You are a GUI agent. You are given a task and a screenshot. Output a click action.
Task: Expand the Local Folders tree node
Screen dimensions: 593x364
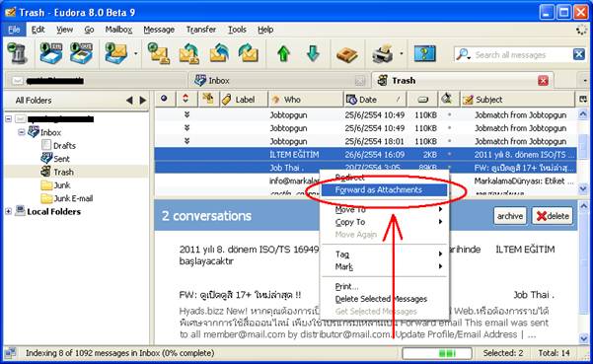tap(8, 211)
